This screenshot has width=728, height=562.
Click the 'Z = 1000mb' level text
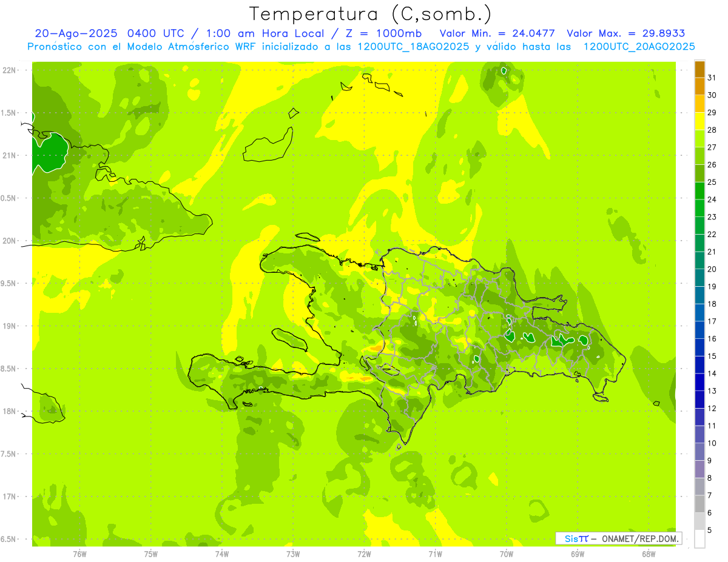pyautogui.click(x=385, y=33)
